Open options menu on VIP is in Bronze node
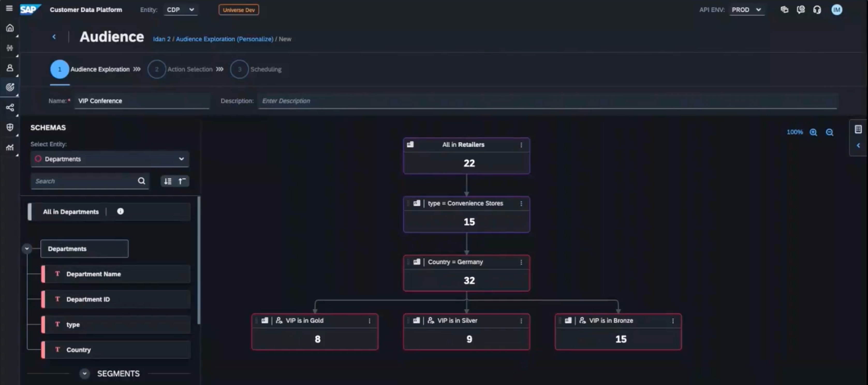This screenshot has height=385, width=868. point(673,321)
